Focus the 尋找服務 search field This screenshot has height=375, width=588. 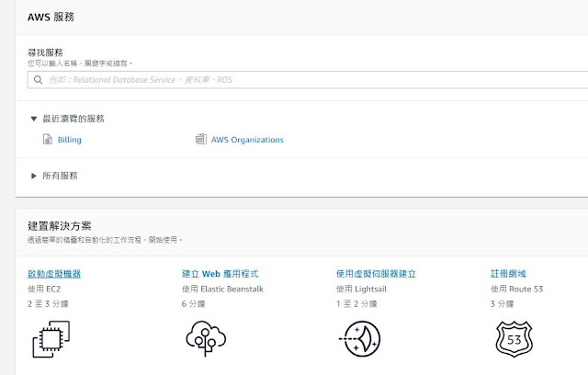click(x=308, y=80)
